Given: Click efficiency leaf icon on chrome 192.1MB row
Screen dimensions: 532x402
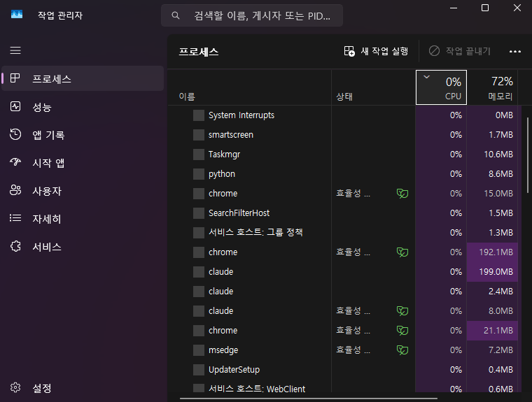Looking at the screenshot, I should [402, 252].
